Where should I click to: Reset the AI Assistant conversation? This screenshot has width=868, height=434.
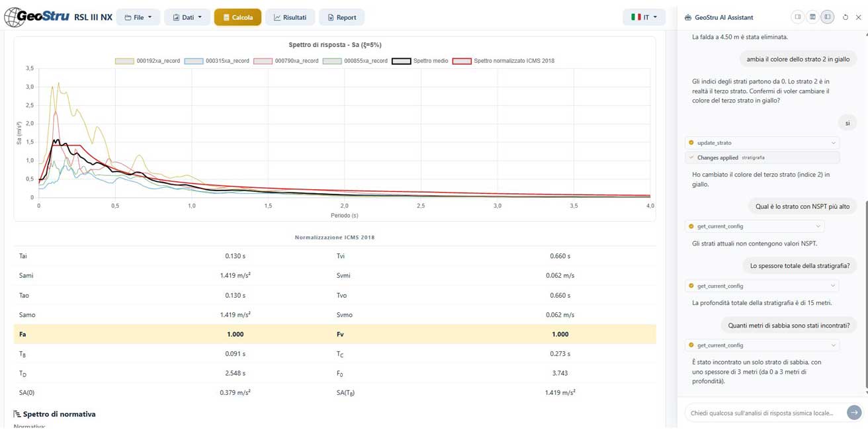pyautogui.click(x=845, y=17)
